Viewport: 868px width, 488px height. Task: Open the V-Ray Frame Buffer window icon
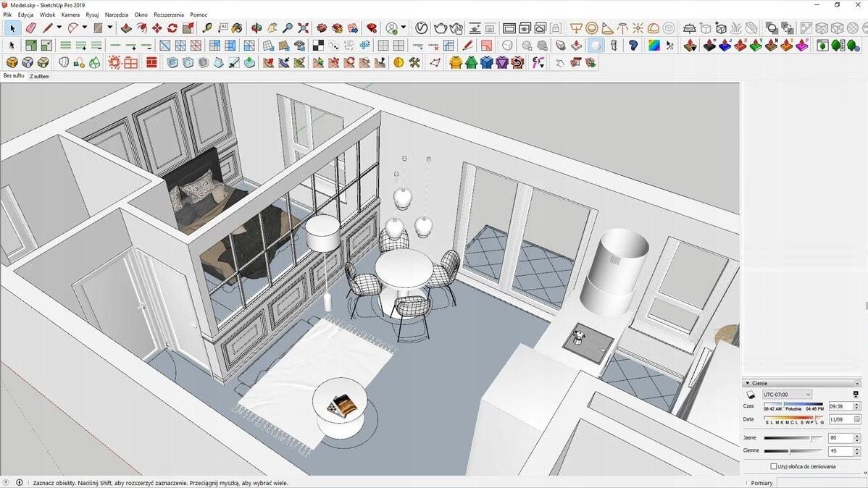pyautogui.click(x=509, y=28)
